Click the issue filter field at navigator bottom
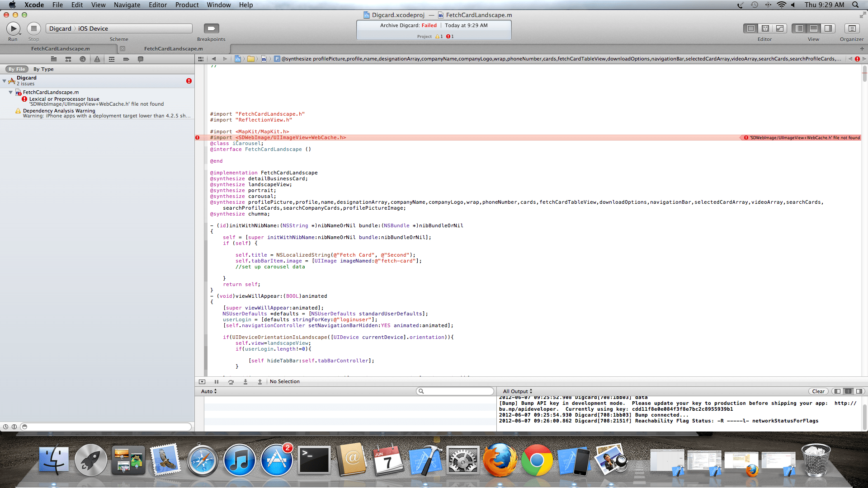868x488 pixels. pyautogui.click(x=107, y=427)
